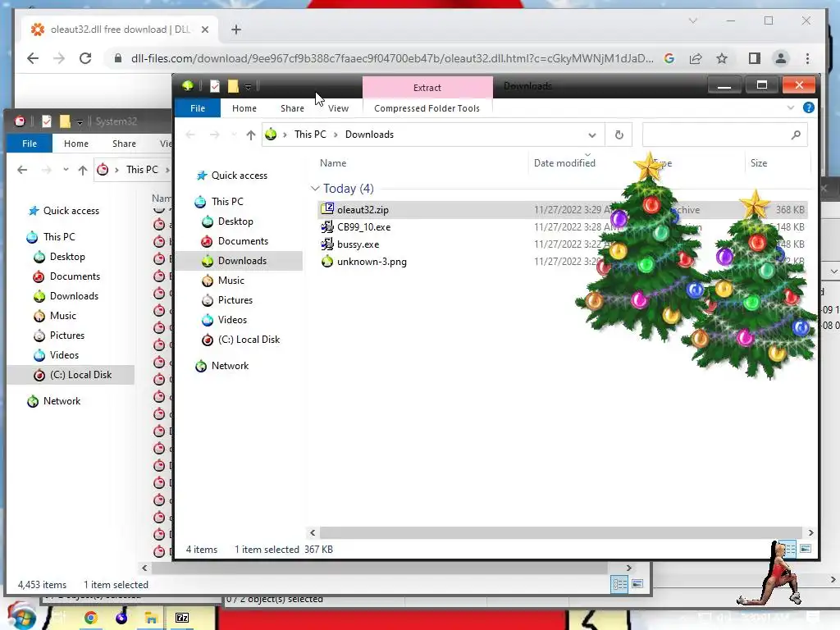The height and width of the screenshot is (630, 840).
Task: Click New folder icon in Downloads title bar
Action: [233, 86]
